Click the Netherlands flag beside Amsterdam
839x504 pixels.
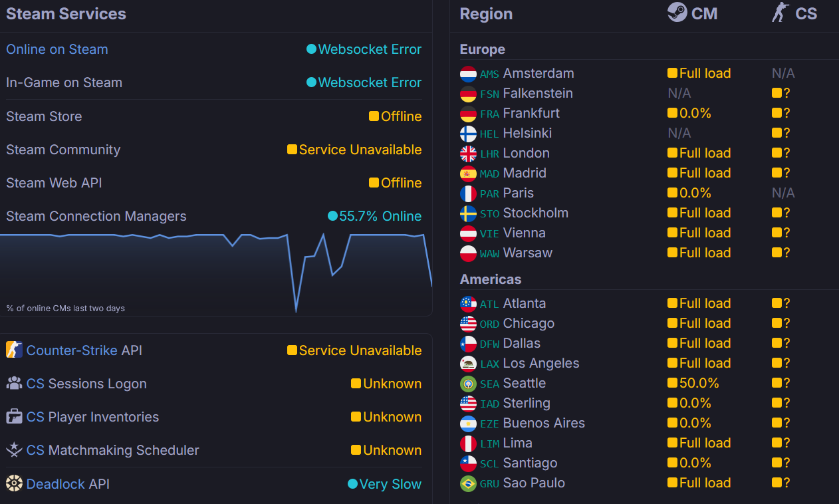click(468, 74)
